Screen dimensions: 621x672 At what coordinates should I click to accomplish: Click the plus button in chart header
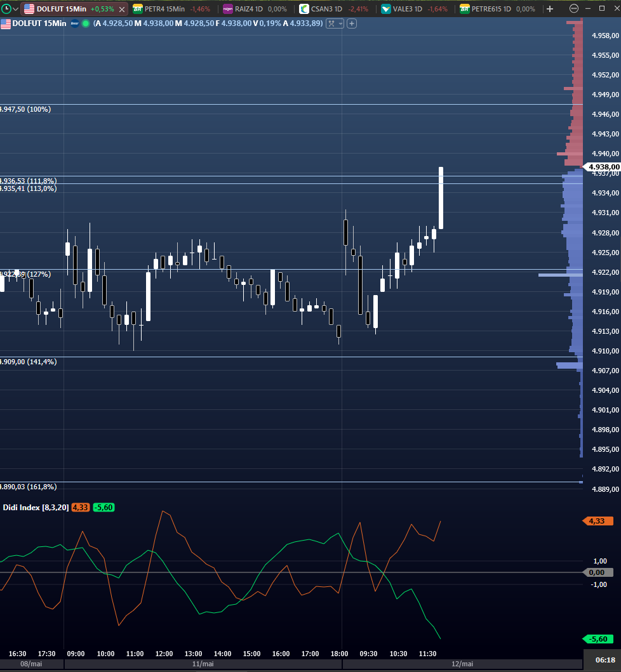click(352, 23)
